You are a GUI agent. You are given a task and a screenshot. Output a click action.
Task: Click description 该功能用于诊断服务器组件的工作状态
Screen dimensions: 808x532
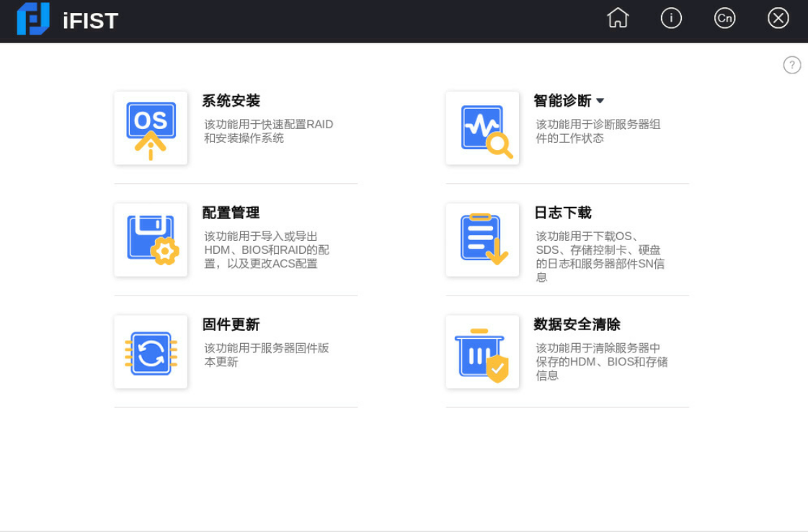pyautogui.click(x=598, y=131)
